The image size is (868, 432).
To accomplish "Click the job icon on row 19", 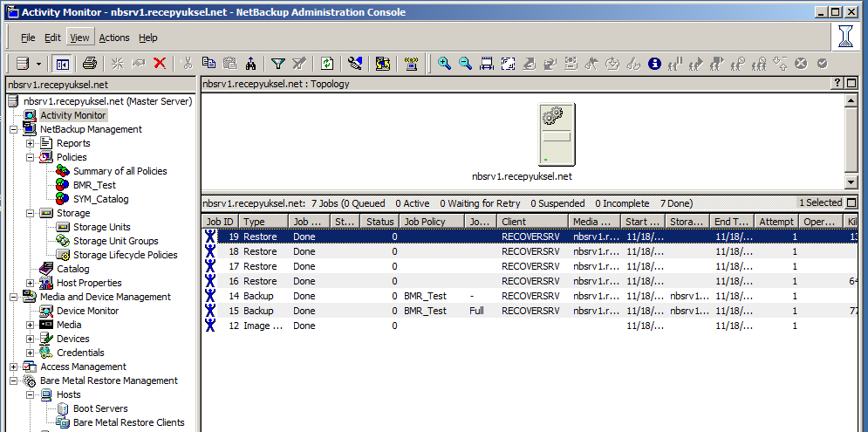I will click(210, 237).
